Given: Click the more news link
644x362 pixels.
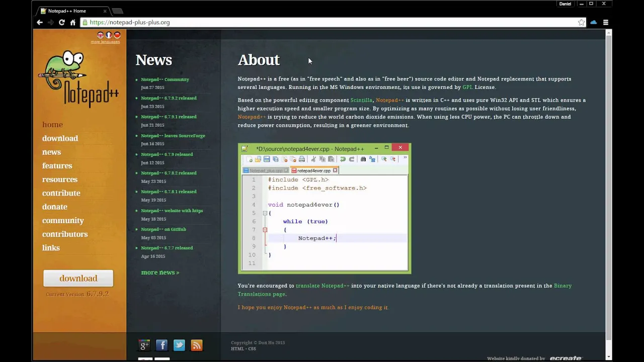Looking at the screenshot, I should tap(160, 273).
